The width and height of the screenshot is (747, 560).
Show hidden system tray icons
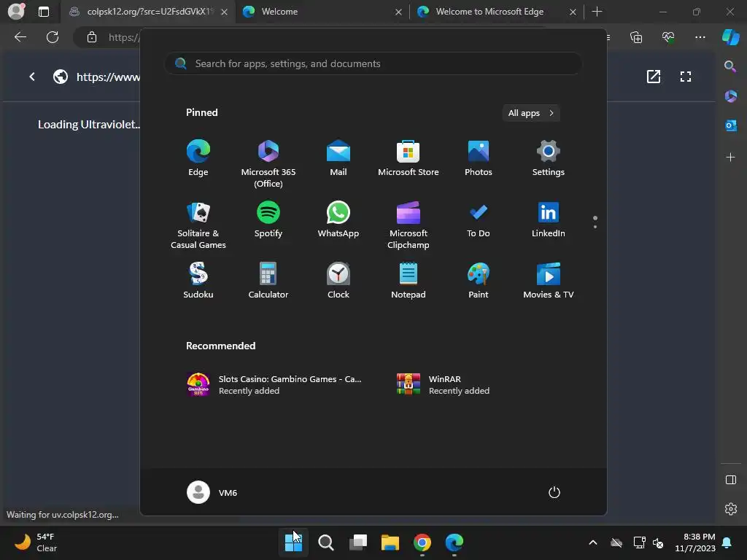click(592, 542)
